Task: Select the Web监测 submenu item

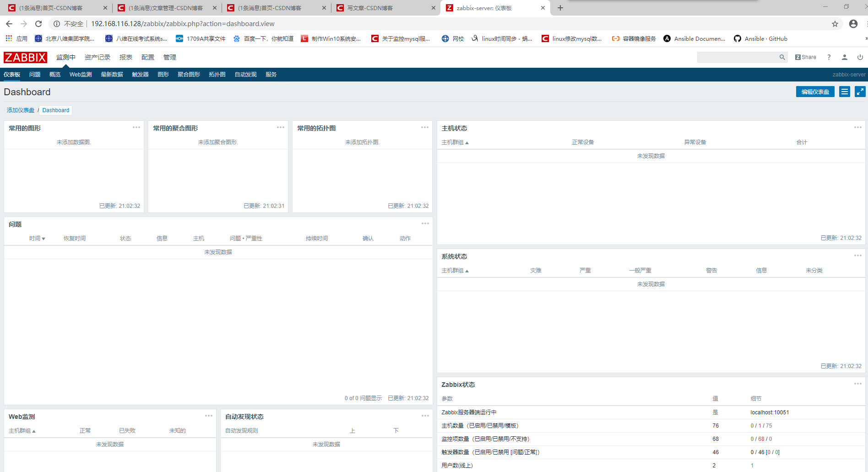Action: 81,75
